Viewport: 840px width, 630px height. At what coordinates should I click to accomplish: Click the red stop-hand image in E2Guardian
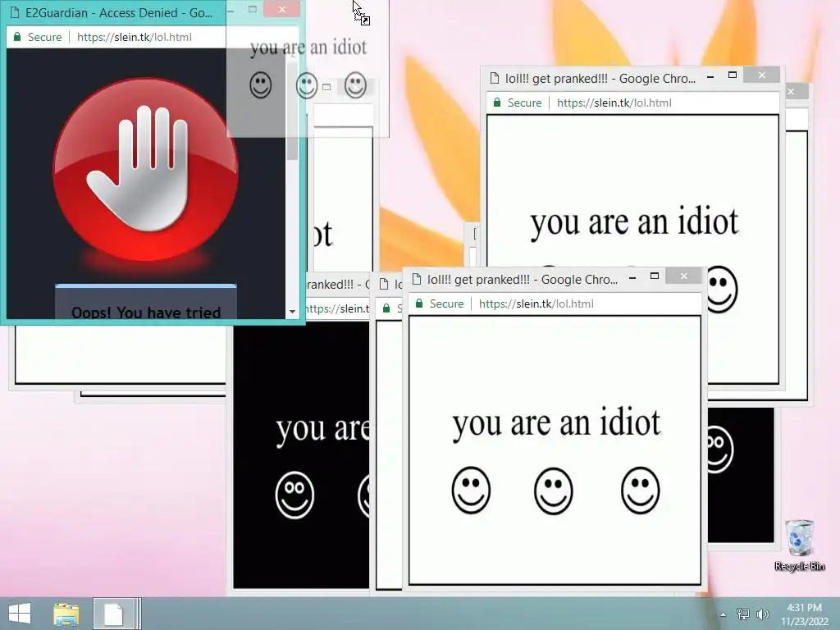(146, 170)
